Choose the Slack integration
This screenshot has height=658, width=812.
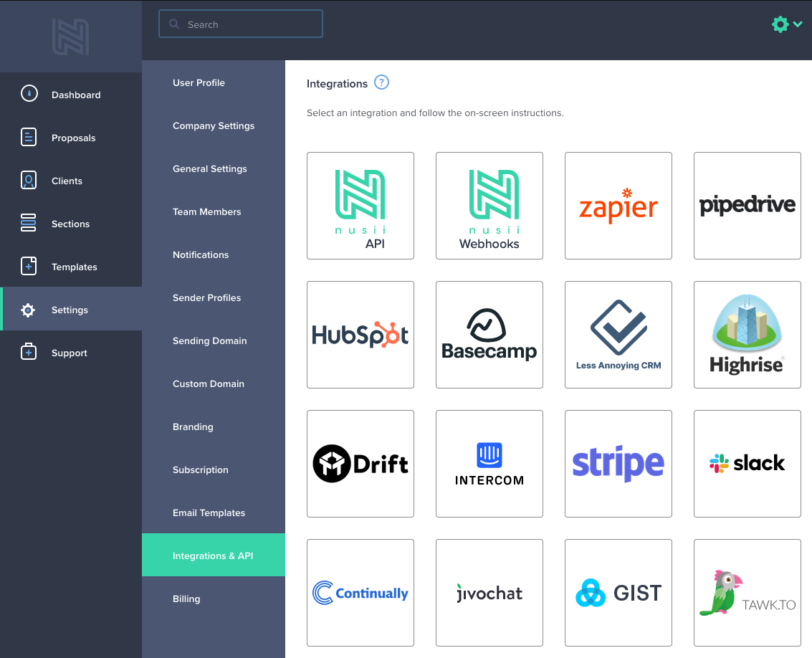point(747,464)
